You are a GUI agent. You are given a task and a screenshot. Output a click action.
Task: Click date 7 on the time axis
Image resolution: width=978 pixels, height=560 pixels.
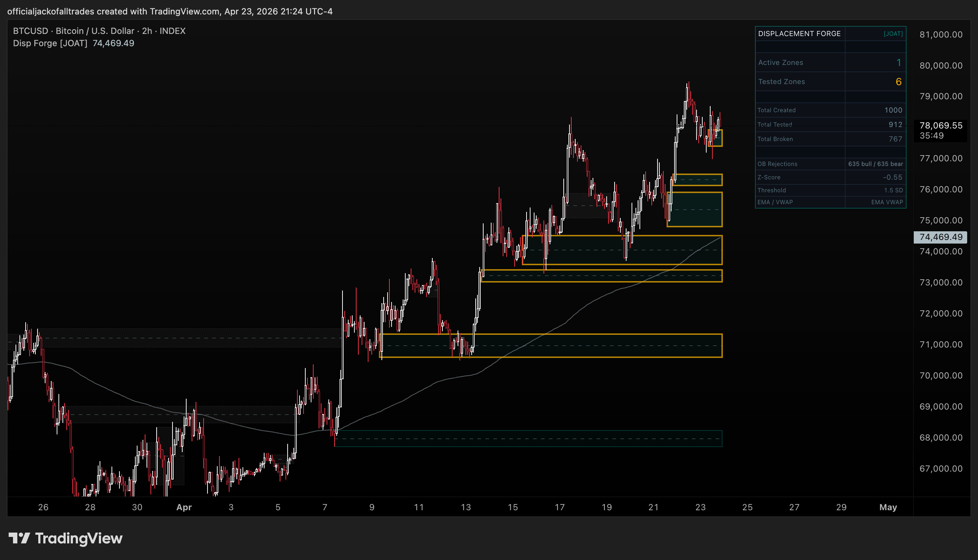(x=324, y=507)
